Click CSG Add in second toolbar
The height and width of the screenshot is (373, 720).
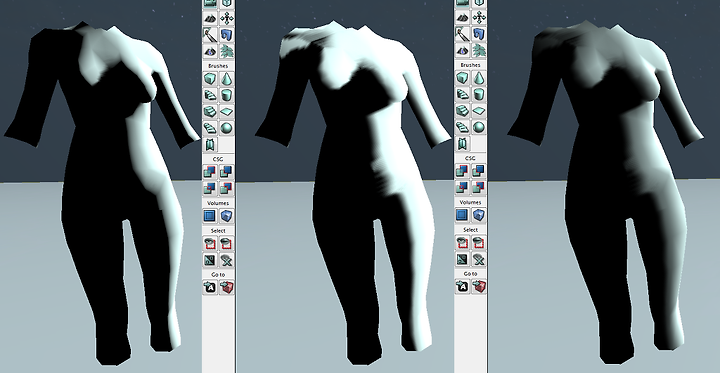[462, 171]
